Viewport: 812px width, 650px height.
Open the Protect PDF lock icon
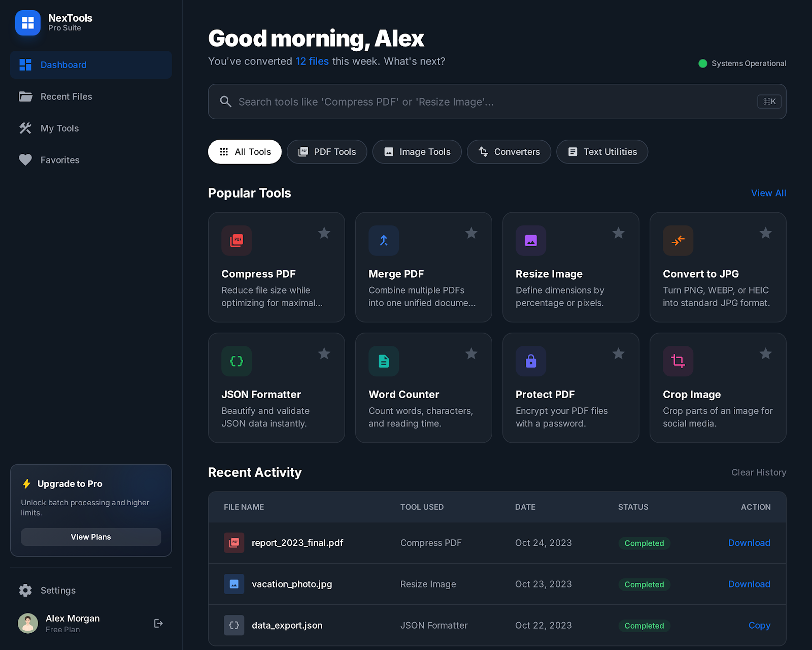pyautogui.click(x=530, y=361)
